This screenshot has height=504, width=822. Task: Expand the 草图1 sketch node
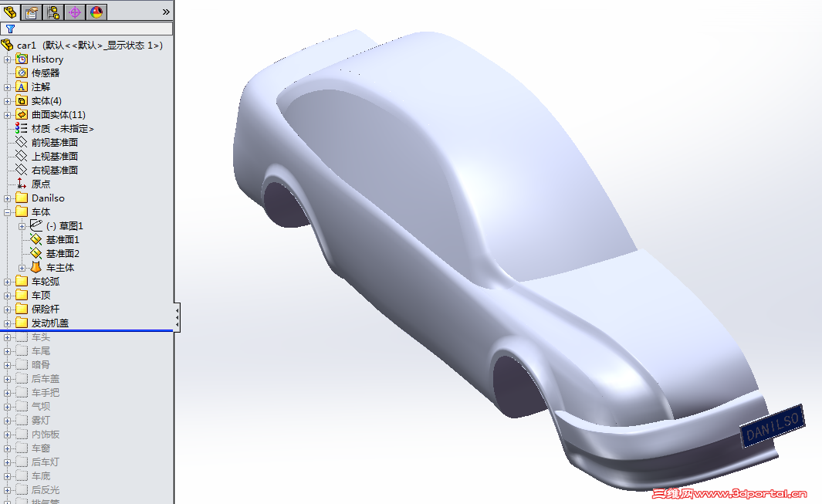click(22, 226)
